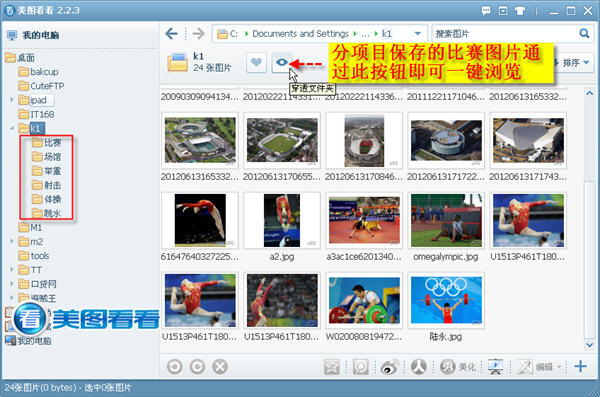Screen dimensions: 600x397
Task: Collapse the k1 folder tree node
Action: (x=12, y=128)
